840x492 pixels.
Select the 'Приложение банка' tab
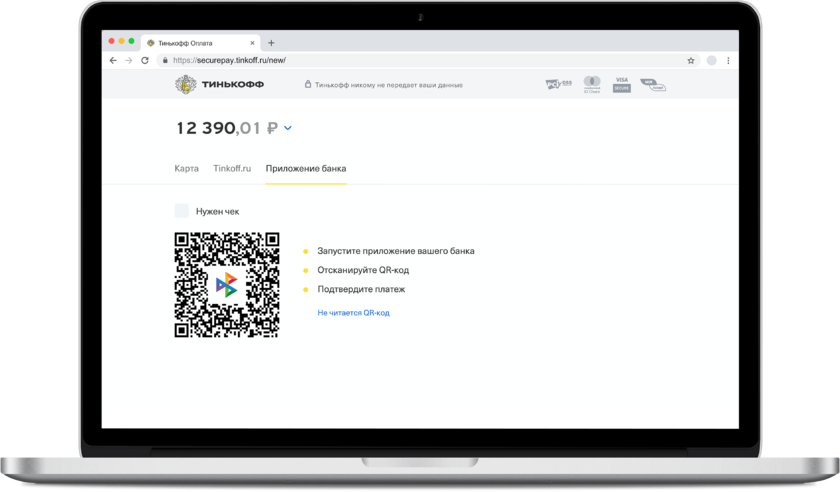[306, 169]
